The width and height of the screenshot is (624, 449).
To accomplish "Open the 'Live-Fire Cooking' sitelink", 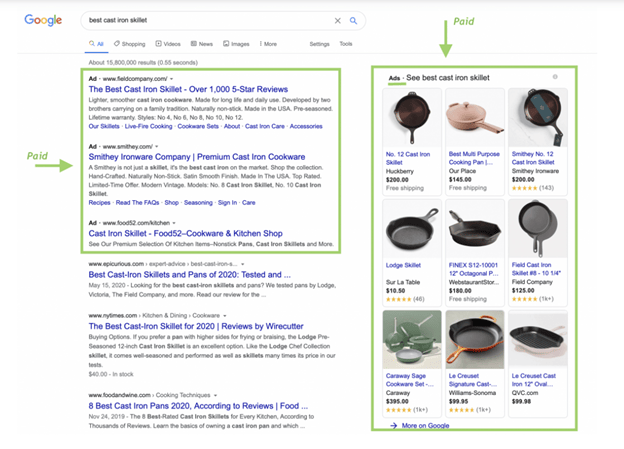I will point(148,126).
